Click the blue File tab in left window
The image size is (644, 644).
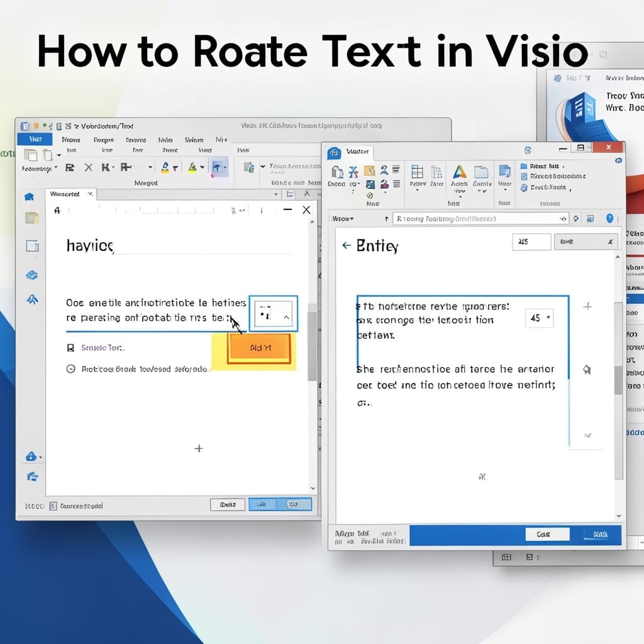point(35,139)
